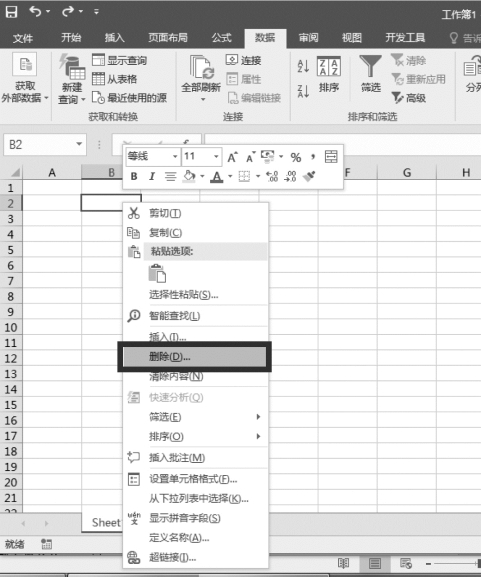Viewport: 481px width, 577px height.
Task: Click the increase font size icon
Action: point(233,157)
